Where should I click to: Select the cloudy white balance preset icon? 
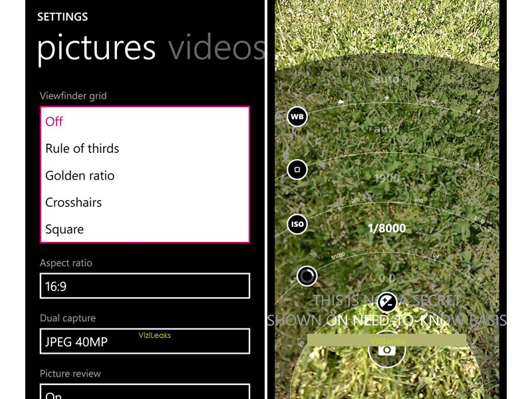[340, 102]
